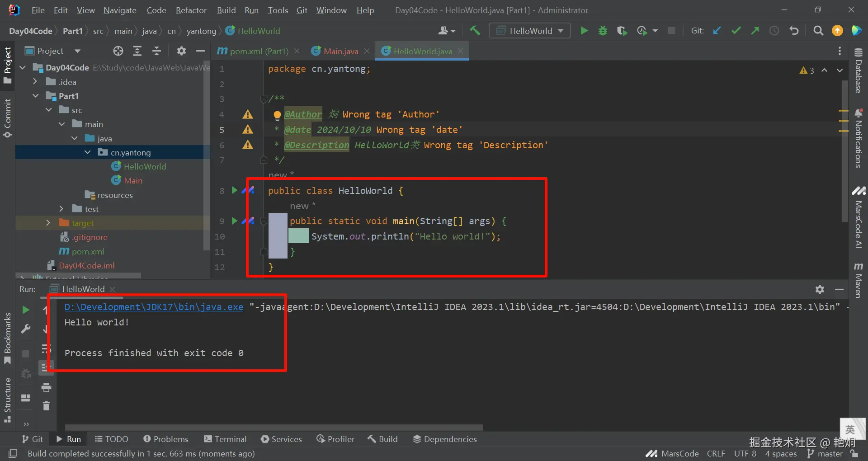
Task: Open run configuration wrench in Run panel
Action: click(x=26, y=329)
